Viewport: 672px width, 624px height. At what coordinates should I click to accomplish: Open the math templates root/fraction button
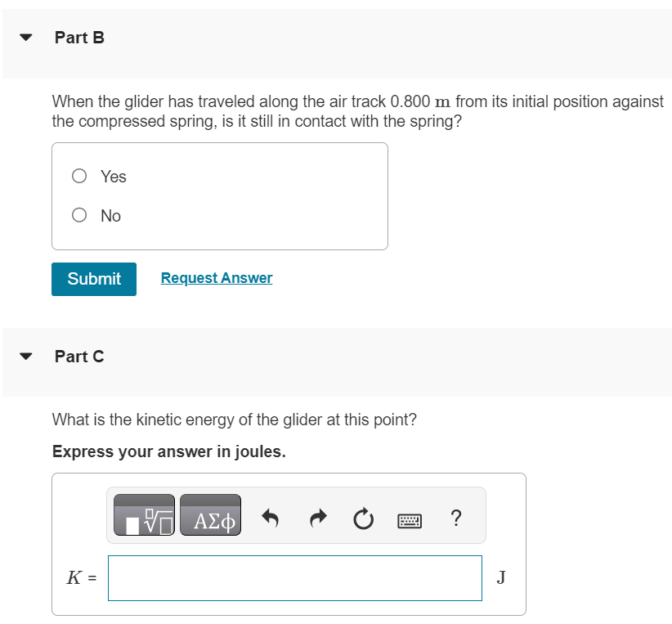144,514
